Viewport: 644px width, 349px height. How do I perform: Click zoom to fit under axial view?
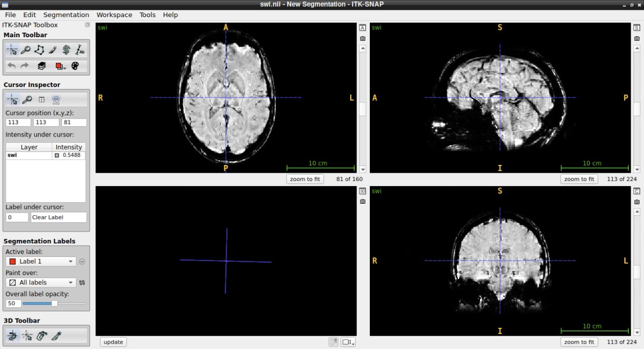305,179
